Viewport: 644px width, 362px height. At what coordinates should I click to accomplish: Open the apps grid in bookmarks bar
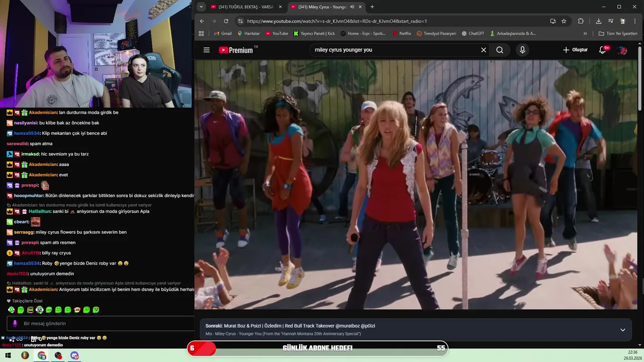201,34
